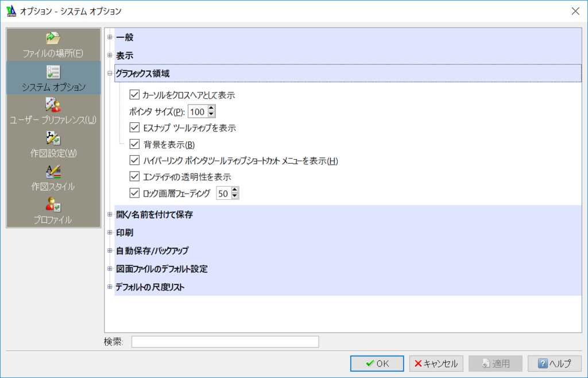Click the グラフィックス領域 heading text

click(x=142, y=74)
